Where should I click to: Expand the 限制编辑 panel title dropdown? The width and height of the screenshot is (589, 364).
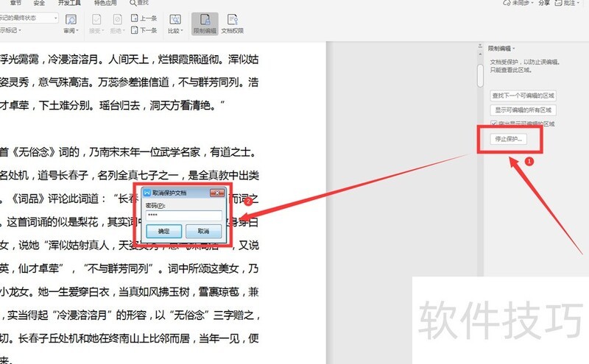[x=513, y=49]
